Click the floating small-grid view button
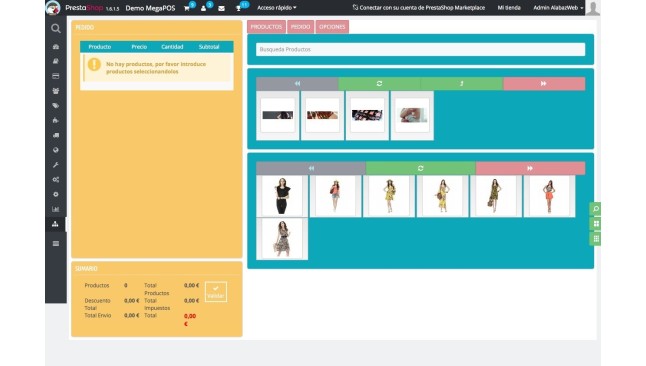Screen dimensions: 646x366 click(595, 239)
